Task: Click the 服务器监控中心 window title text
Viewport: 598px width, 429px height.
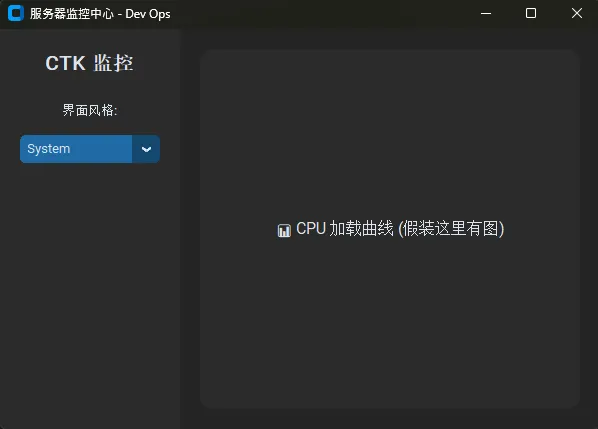Action: click(x=72, y=14)
